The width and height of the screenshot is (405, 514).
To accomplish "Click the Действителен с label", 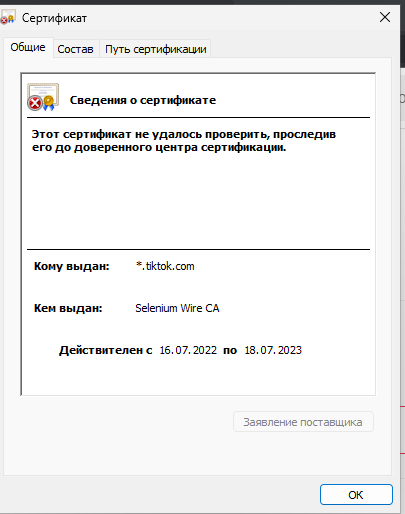I will click(106, 350).
